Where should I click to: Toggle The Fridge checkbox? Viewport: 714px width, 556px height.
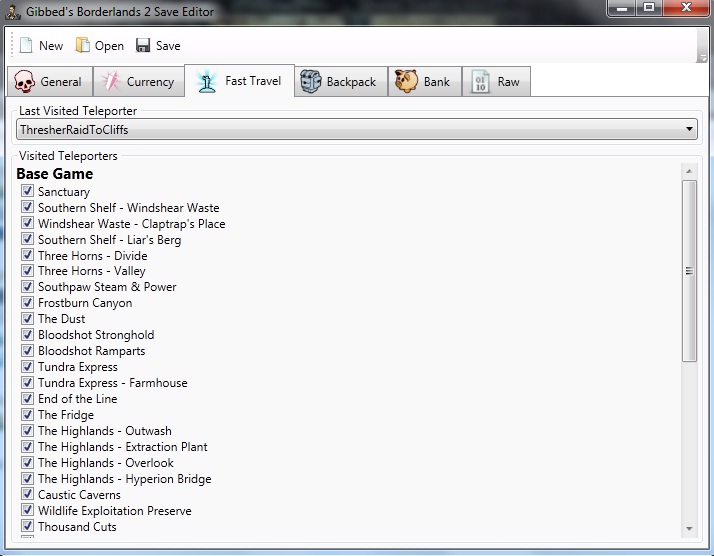click(x=27, y=414)
